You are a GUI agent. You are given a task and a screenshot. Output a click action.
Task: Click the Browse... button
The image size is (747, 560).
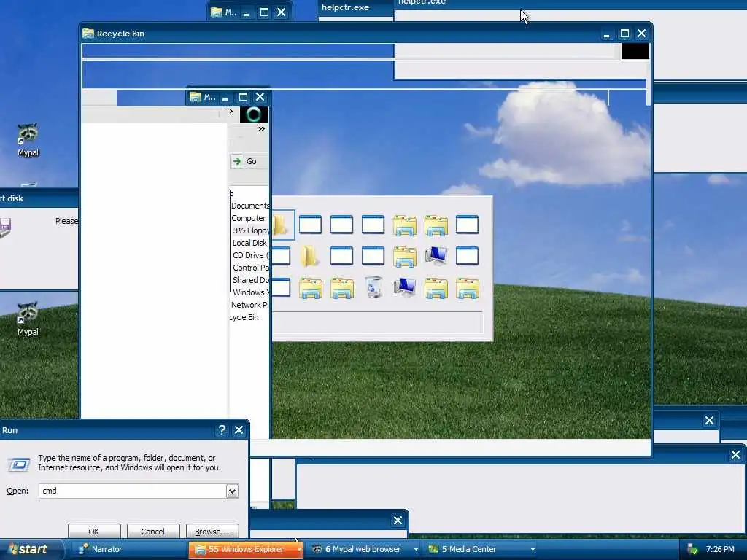pyautogui.click(x=212, y=531)
